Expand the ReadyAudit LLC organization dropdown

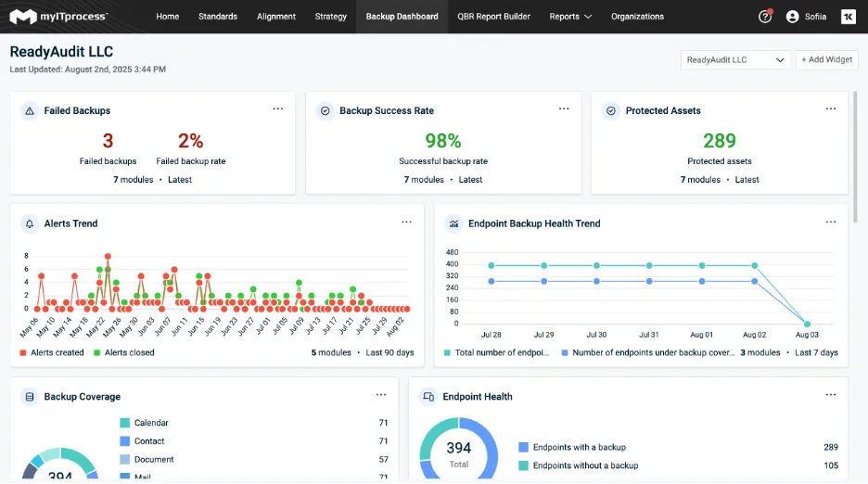click(x=737, y=59)
